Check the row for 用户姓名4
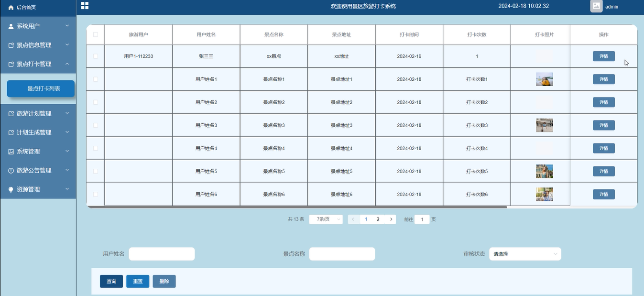The width and height of the screenshot is (644, 296). point(96,148)
